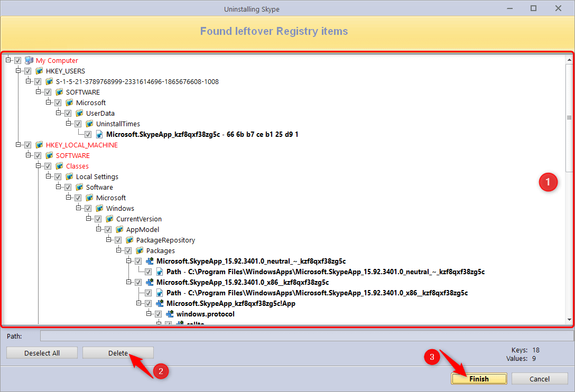Click the Finish button
The height and width of the screenshot is (392, 575).
(x=479, y=379)
